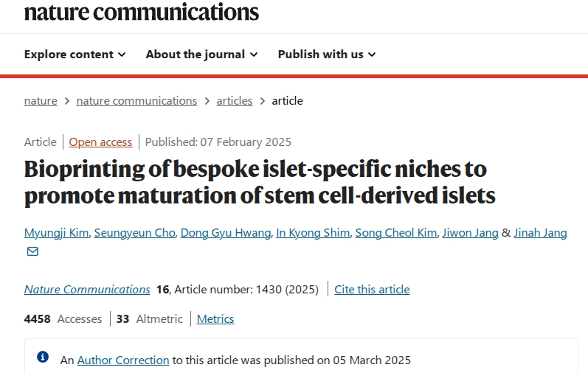588x373 pixels.
Task: Click Cite this article
Action: click(x=372, y=290)
